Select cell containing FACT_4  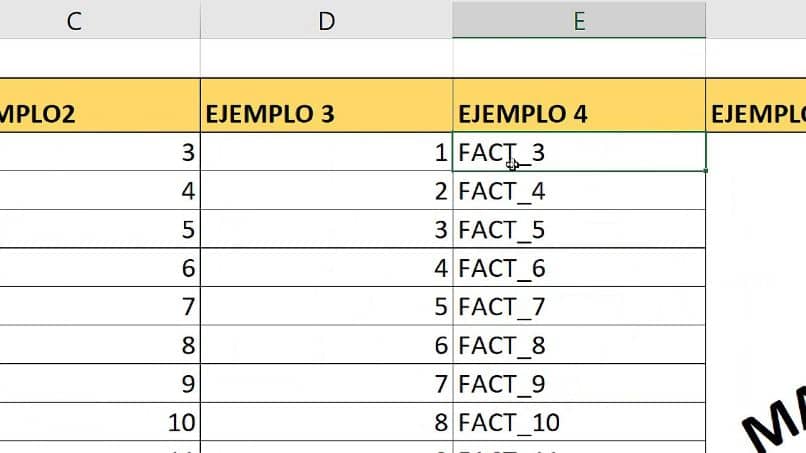(578, 191)
